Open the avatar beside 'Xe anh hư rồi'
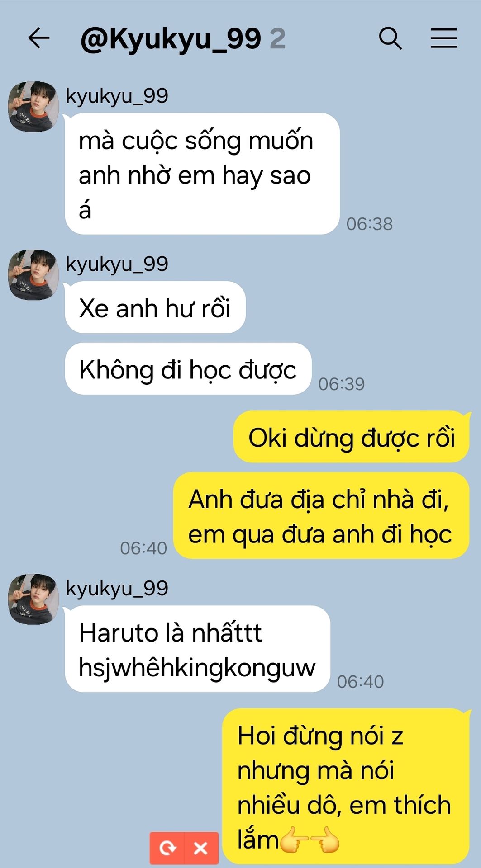Image resolution: width=481 pixels, height=868 pixels. [33, 275]
